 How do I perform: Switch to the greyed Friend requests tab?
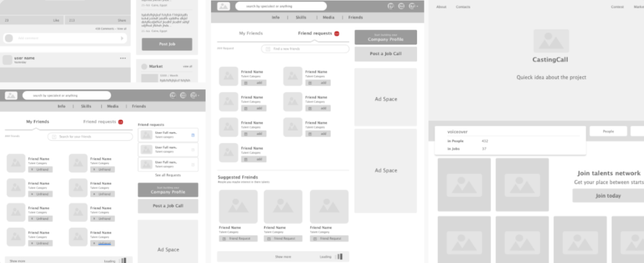pos(99,122)
